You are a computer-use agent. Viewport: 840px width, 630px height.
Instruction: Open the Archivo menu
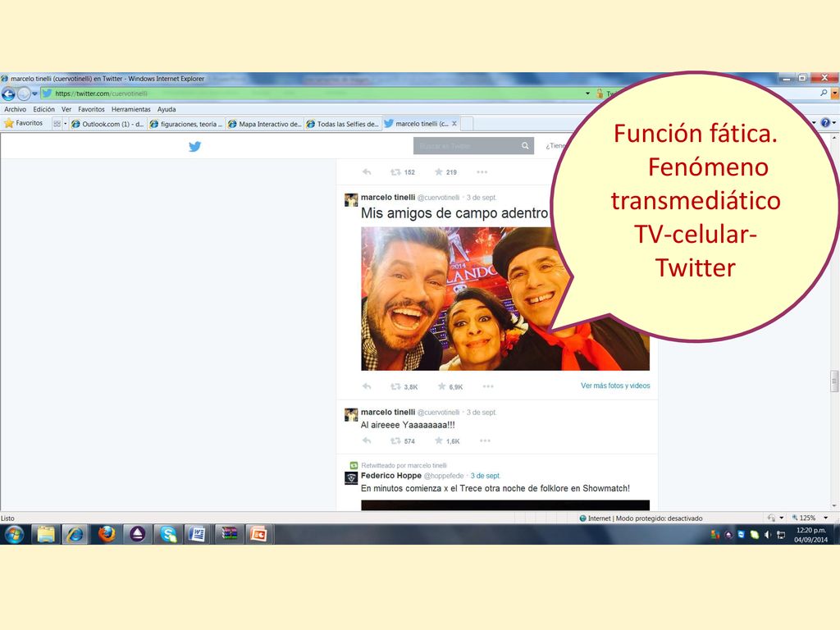[x=15, y=109]
